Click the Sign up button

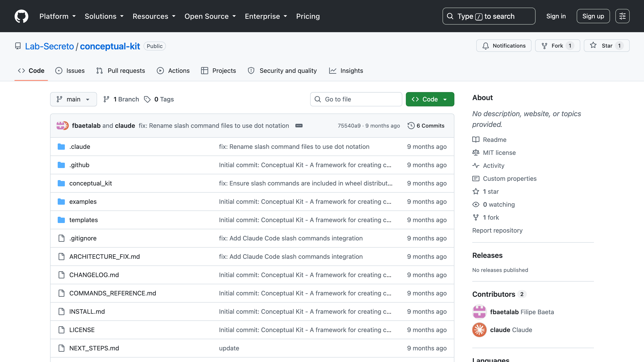point(593,16)
